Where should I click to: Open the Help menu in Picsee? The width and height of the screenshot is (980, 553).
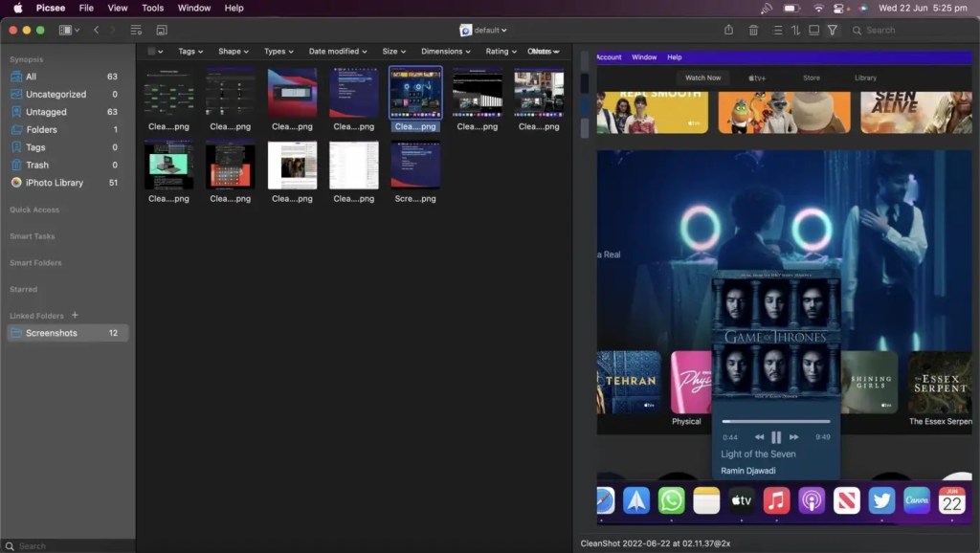coord(234,8)
